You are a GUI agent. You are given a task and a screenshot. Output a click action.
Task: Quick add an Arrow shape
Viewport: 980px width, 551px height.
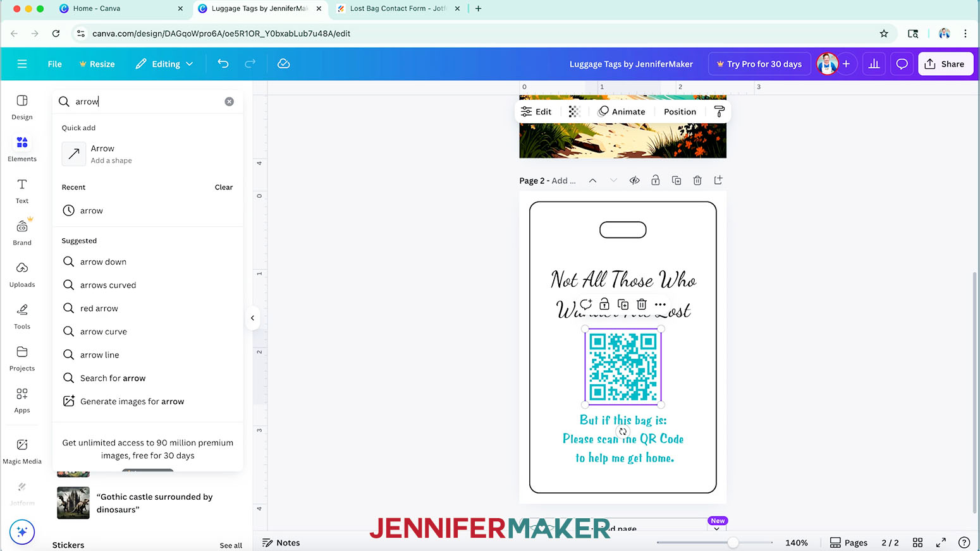coord(148,154)
